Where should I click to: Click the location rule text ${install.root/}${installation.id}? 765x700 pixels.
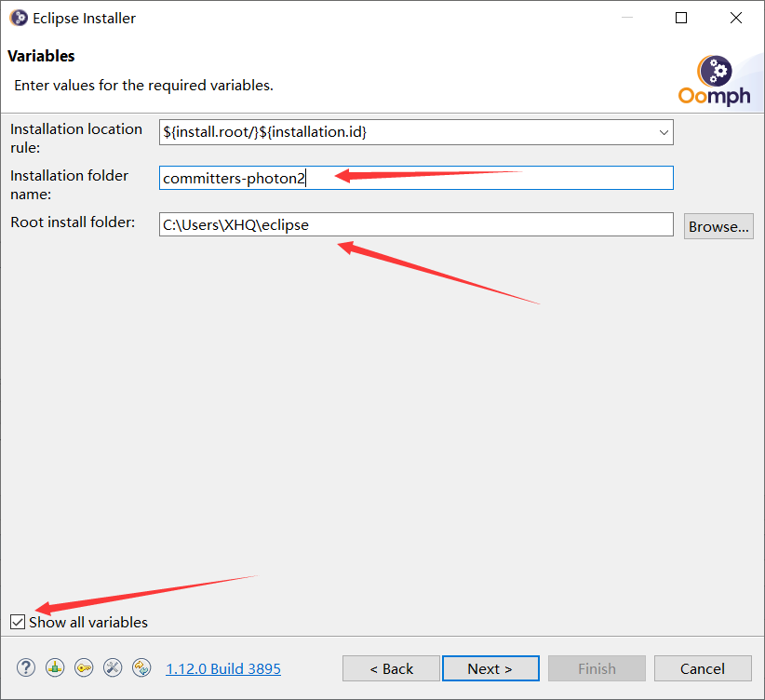pyautogui.click(x=265, y=132)
